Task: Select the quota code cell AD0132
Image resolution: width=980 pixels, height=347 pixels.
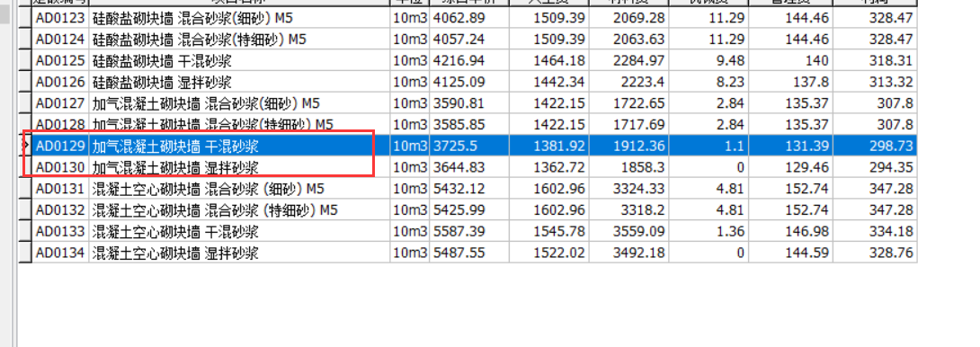Action: tap(60, 210)
